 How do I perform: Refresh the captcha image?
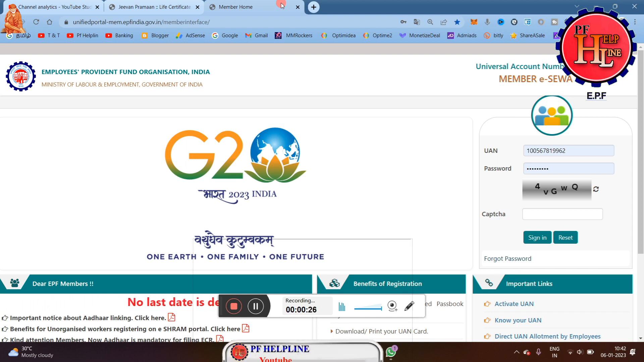click(x=596, y=189)
